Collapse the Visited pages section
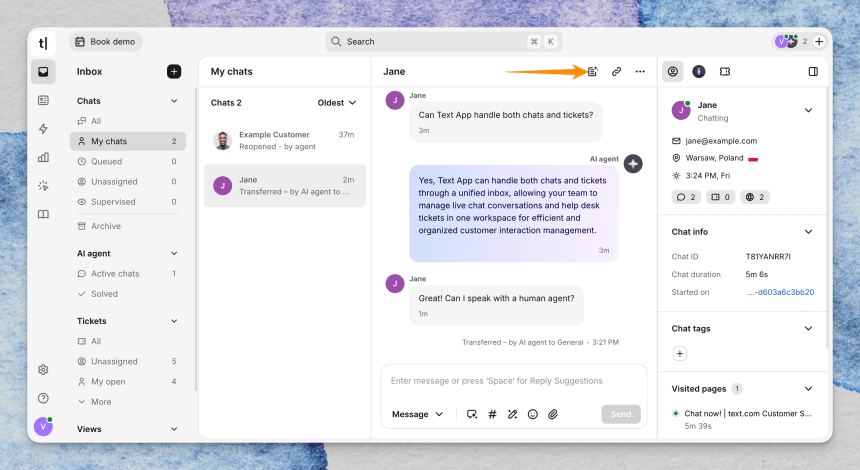 tap(808, 388)
